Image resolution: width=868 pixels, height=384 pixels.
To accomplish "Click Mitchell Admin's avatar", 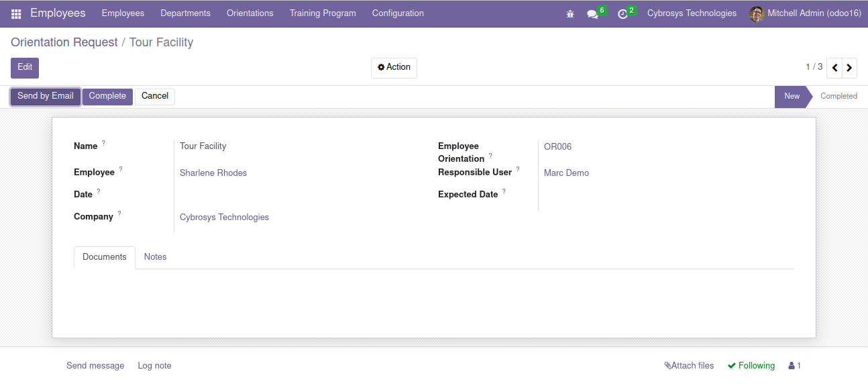I will pos(757,13).
